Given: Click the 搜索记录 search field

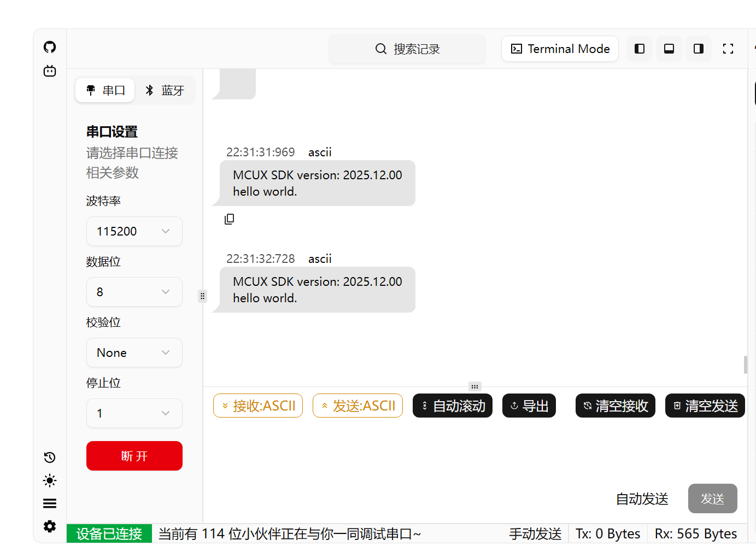Looking at the screenshot, I should click(x=407, y=49).
